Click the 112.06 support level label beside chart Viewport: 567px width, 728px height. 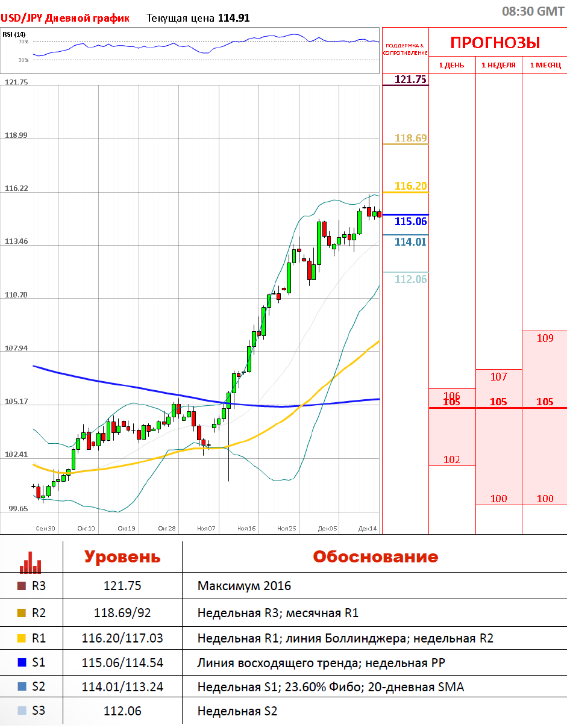point(410,279)
